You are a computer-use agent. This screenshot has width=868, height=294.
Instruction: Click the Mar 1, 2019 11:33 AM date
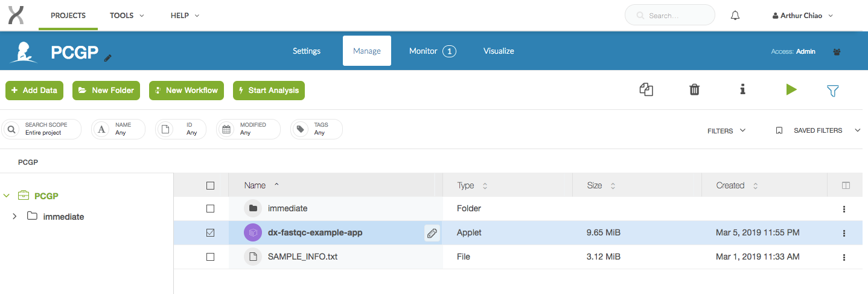click(758, 257)
